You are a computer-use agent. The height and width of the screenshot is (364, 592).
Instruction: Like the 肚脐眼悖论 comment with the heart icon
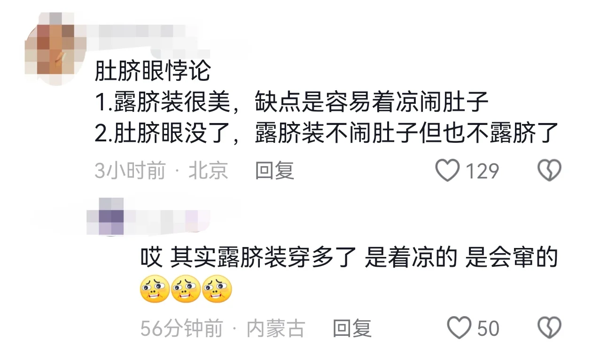coord(447,170)
